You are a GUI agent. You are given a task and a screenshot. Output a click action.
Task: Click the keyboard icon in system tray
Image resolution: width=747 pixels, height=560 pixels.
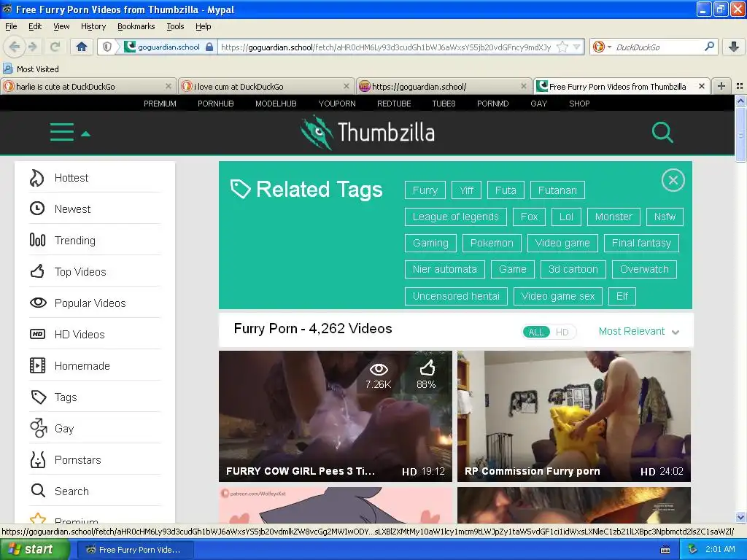click(665, 550)
